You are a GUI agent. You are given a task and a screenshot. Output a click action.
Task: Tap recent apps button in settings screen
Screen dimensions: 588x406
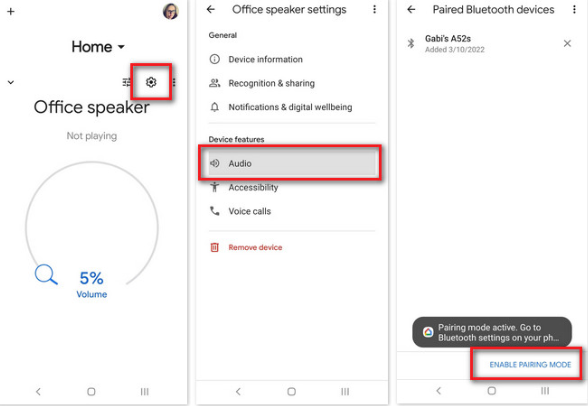[345, 392]
